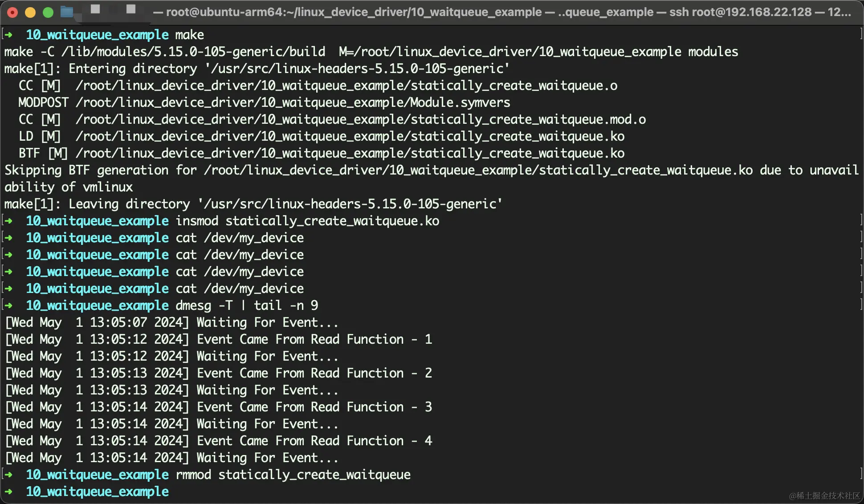Click the log line 'Event Came From Read Function - 1'

[x=218, y=339]
